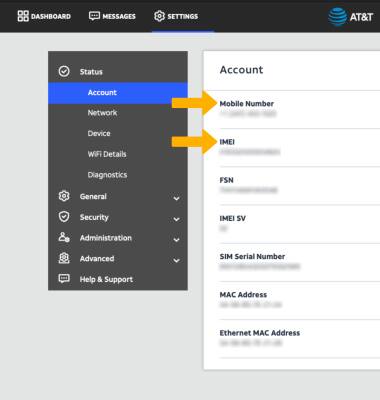Click the blurred Ethernet MAC Address value
Viewport: 380px width, 400px height.
click(x=251, y=343)
